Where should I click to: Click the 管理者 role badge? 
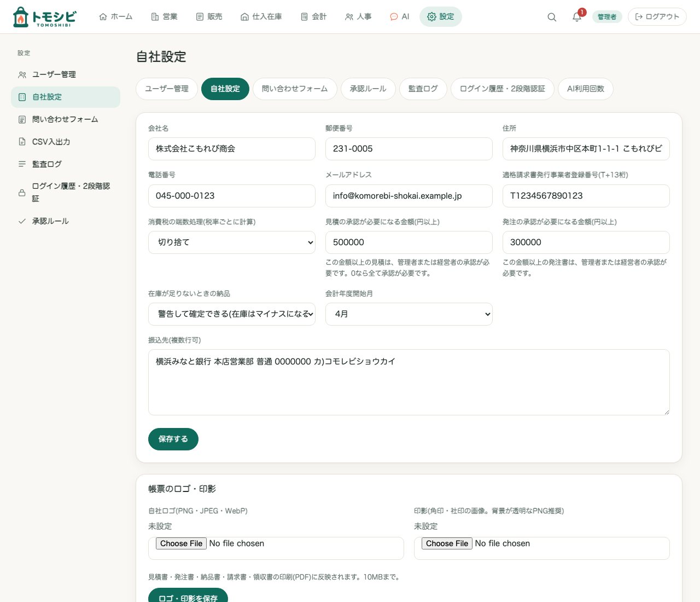[x=607, y=17]
